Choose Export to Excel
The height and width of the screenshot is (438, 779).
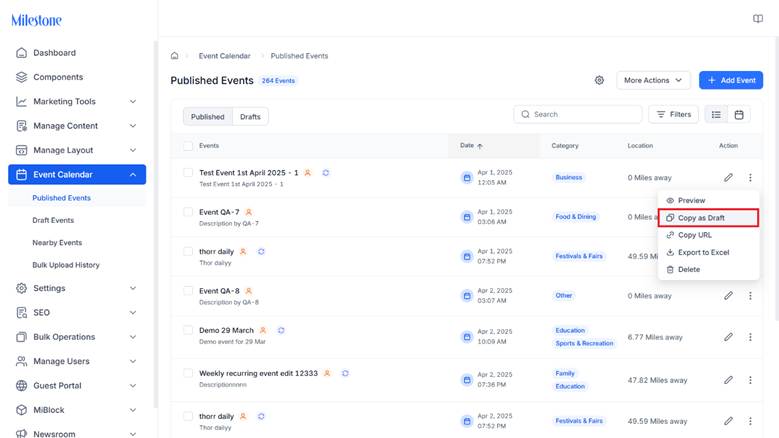(708, 252)
